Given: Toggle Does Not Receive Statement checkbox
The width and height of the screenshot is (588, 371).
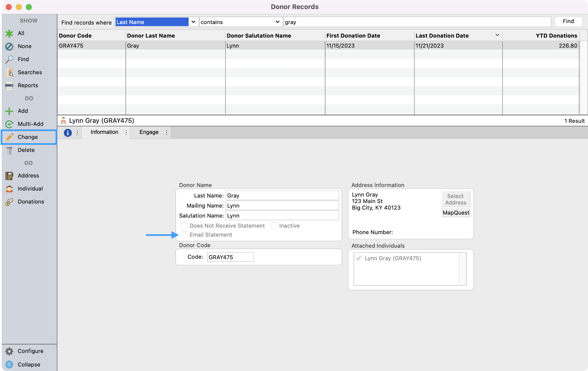Looking at the screenshot, I should click(185, 226).
